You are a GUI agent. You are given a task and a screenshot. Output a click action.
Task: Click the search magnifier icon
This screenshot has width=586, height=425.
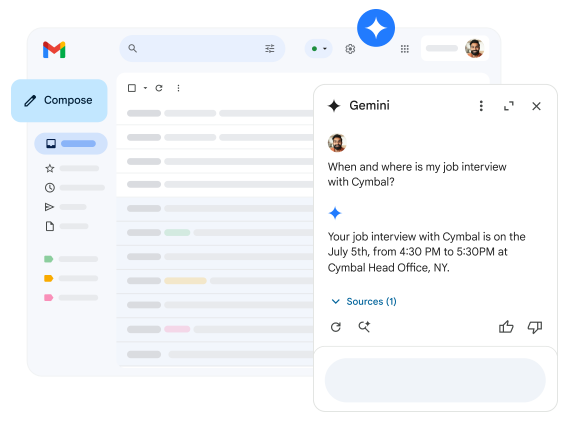pos(133,48)
